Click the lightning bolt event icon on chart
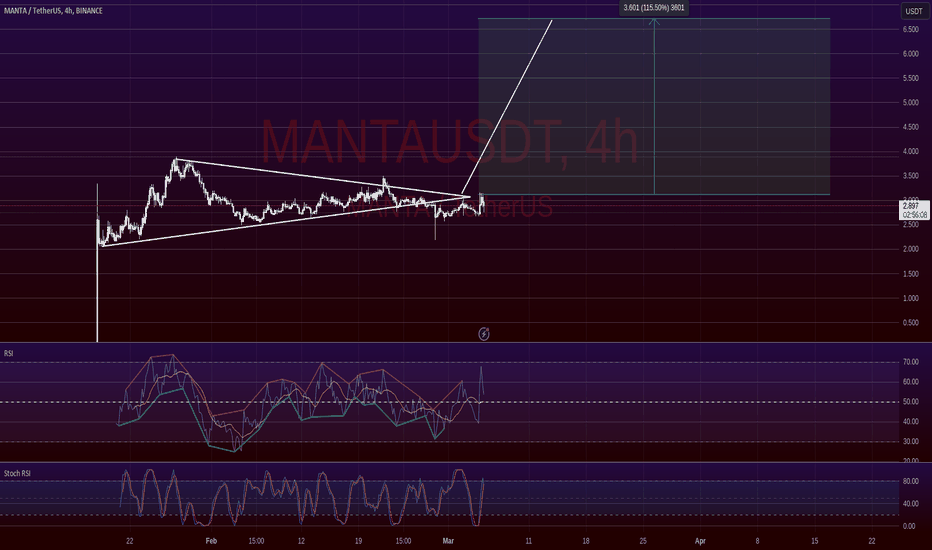 pyautogui.click(x=484, y=334)
